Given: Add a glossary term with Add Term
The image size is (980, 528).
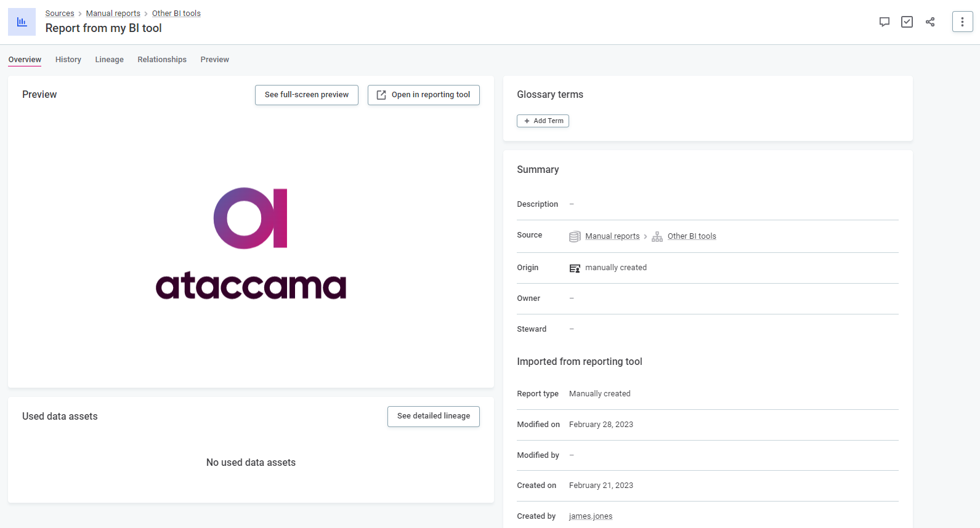Looking at the screenshot, I should point(543,121).
